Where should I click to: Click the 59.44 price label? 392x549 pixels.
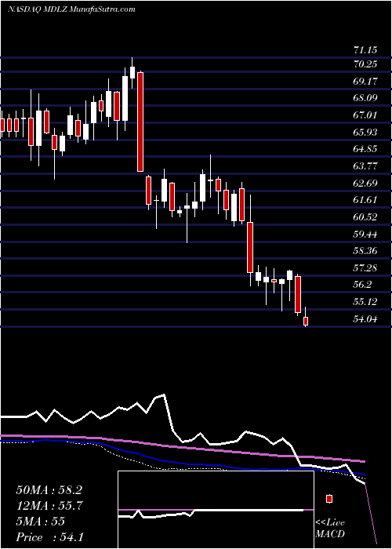click(x=366, y=235)
